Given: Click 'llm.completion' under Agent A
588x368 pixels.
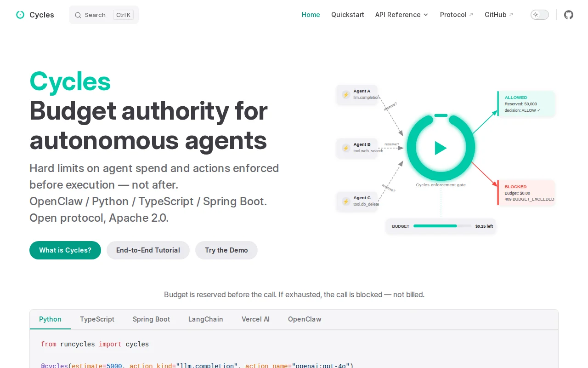Looking at the screenshot, I should pyautogui.click(x=367, y=98).
